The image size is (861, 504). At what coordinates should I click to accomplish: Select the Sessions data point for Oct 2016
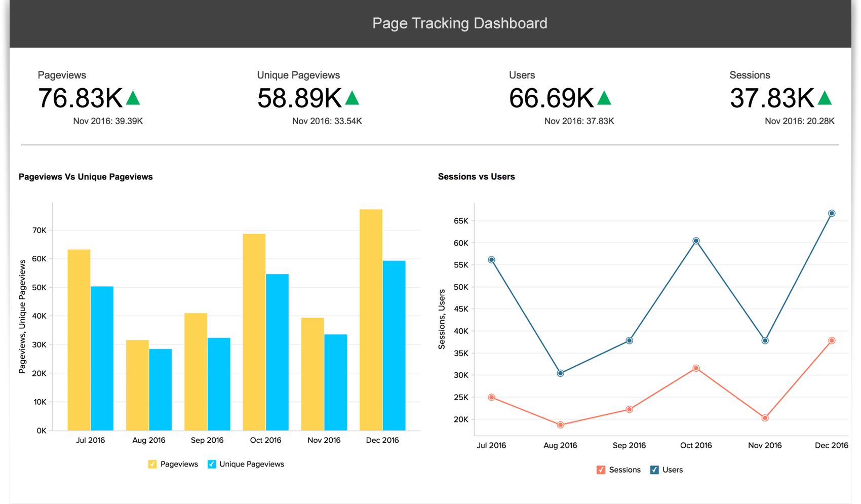coord(696,368)
